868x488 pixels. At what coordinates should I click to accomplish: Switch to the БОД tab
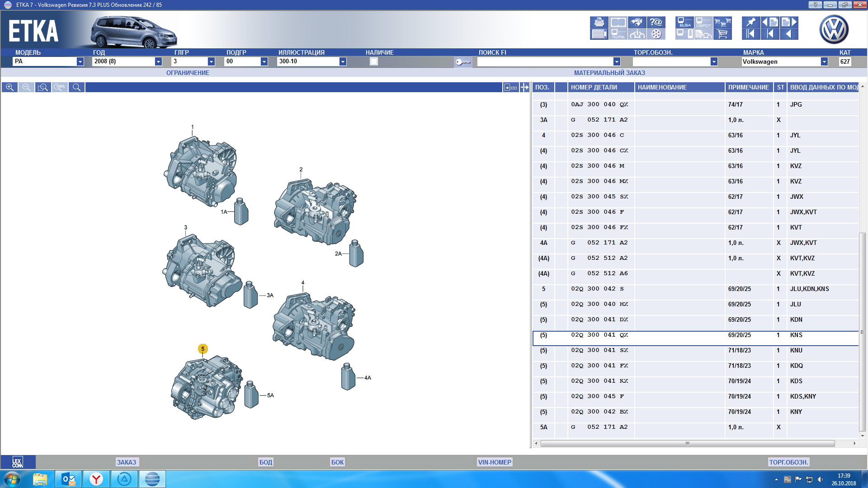pyautogui.click(x=266, y=462)
